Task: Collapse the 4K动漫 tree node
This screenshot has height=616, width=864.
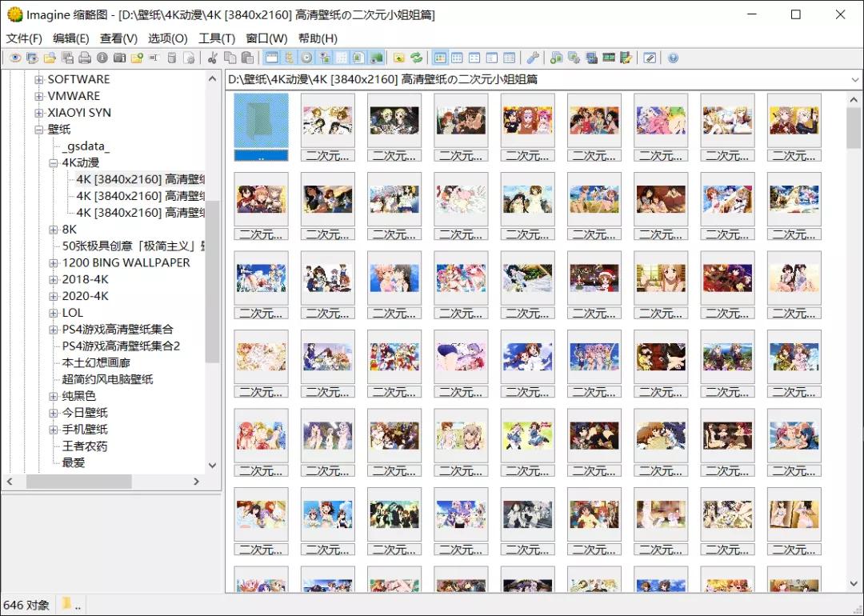Action: (54, 162)
